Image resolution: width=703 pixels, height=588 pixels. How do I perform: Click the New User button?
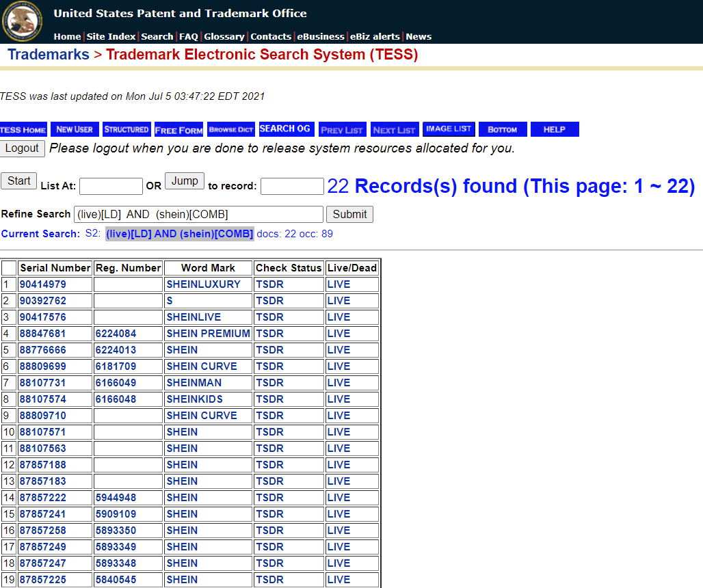pos(75,129)
